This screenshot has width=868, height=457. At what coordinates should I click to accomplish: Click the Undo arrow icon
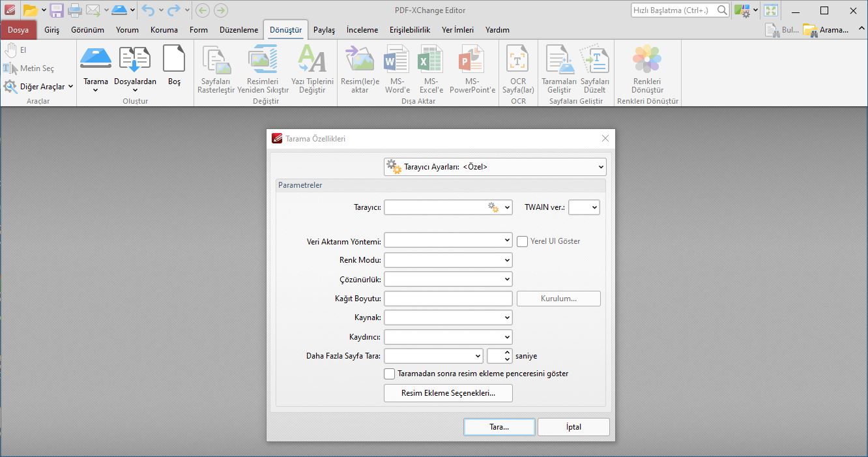click(148, 10)
